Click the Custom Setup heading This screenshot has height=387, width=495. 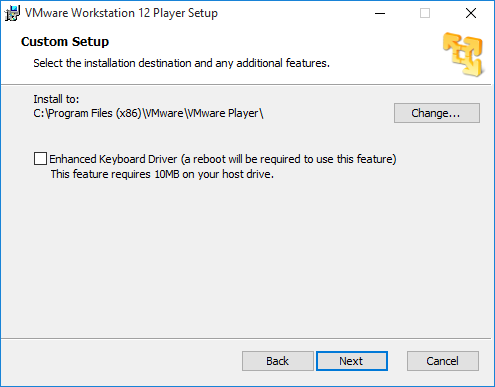point(65,42)
